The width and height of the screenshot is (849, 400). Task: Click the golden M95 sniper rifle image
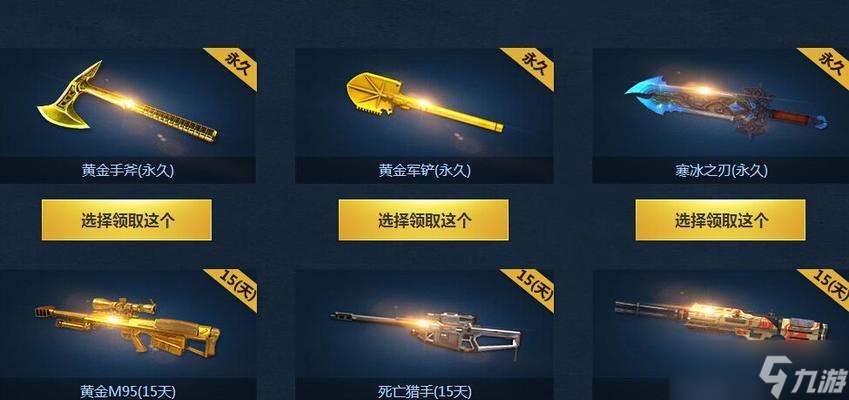pos(127,326)
